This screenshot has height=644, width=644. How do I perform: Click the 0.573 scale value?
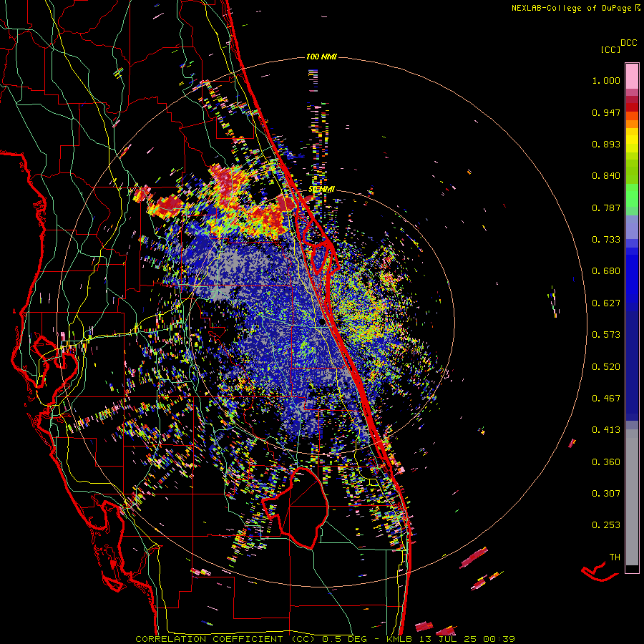(606, 335)
